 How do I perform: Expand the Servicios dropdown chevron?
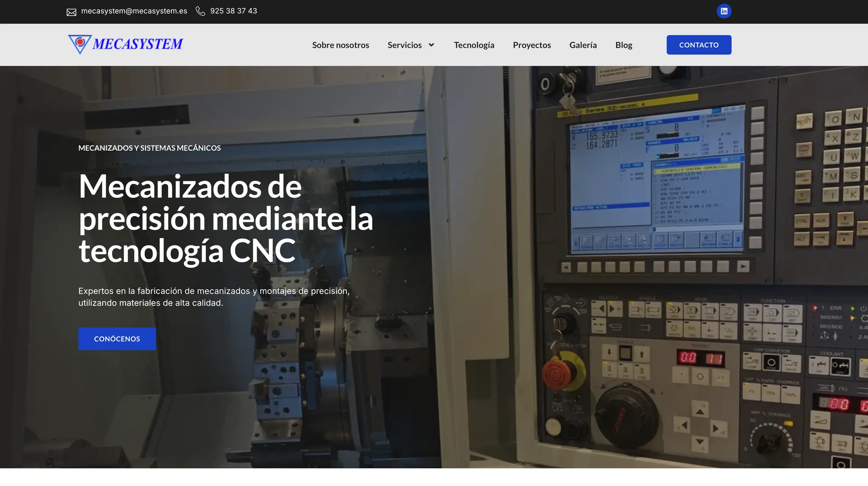pyautogui.click(x=431, y=45)
